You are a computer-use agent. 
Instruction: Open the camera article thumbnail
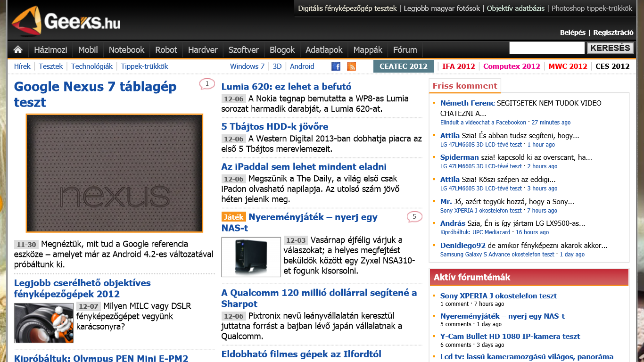click(44, 323)
